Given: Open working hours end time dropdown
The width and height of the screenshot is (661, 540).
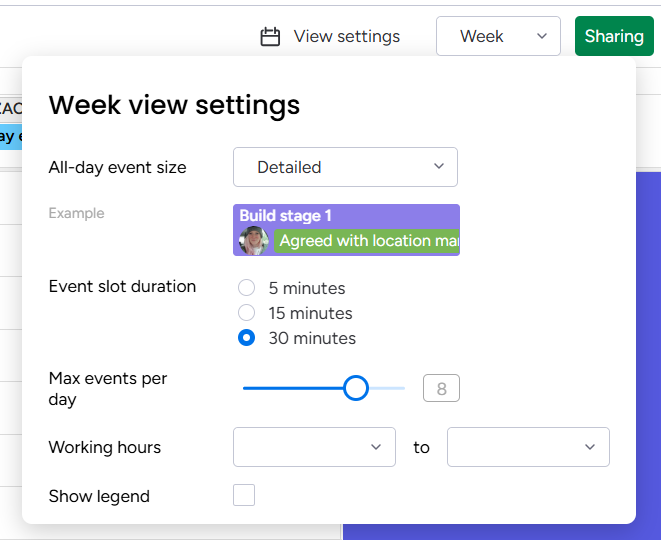Looking at the screenshot, I should tap(528, 447).
